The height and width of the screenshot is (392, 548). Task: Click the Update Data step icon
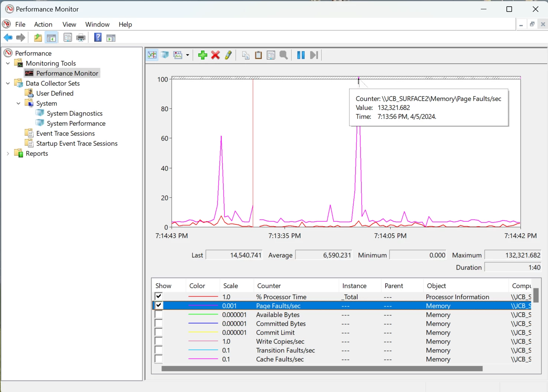point(314,55)
